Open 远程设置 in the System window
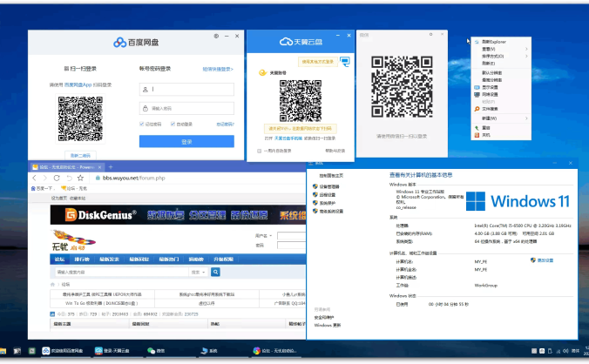Image resolution: width=589 pixels, height=364 pixels. [328, 195]
